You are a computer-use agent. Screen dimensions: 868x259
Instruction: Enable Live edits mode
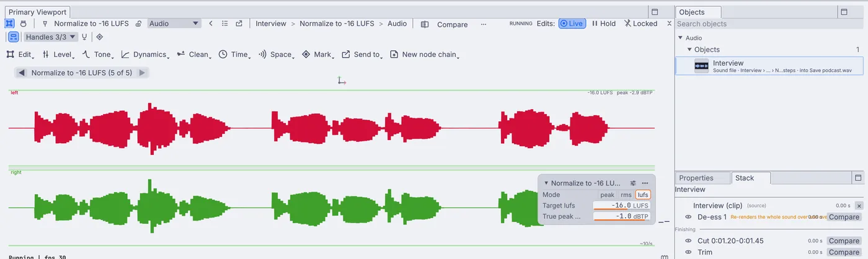(x=571, y=24)
